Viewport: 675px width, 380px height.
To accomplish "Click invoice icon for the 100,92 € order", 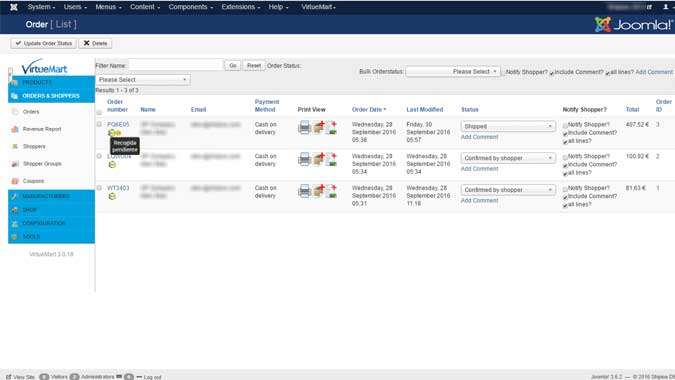I will click(331, 159).
